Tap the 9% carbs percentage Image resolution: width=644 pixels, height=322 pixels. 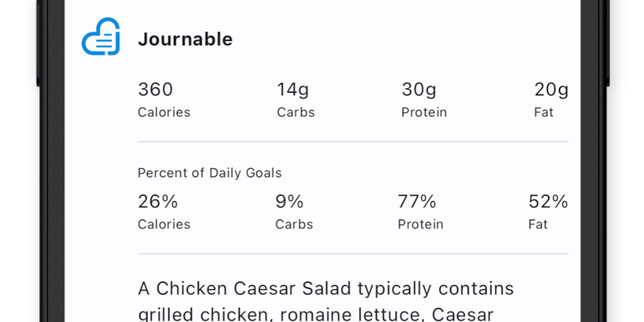[290, 202]
